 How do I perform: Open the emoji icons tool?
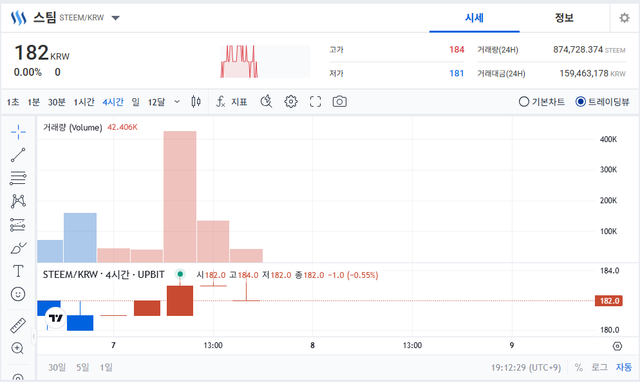tap(18, 294)
